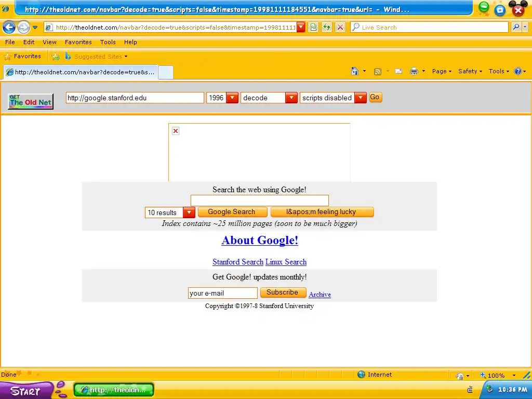Click the Internet Explorer title bar icon
This screenshot has width=532, height=399.
tap(5, 8)
